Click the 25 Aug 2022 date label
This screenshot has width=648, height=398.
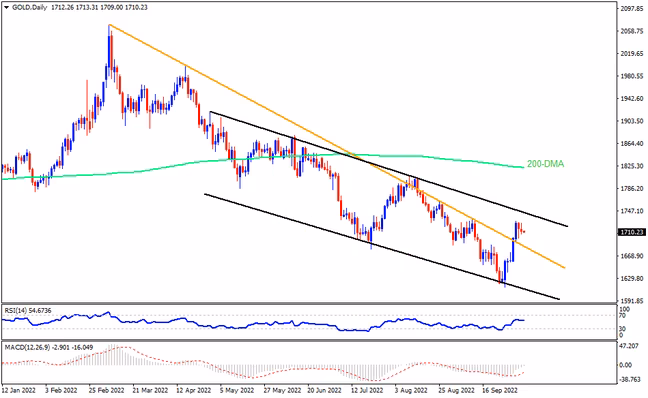pos(456,390)
